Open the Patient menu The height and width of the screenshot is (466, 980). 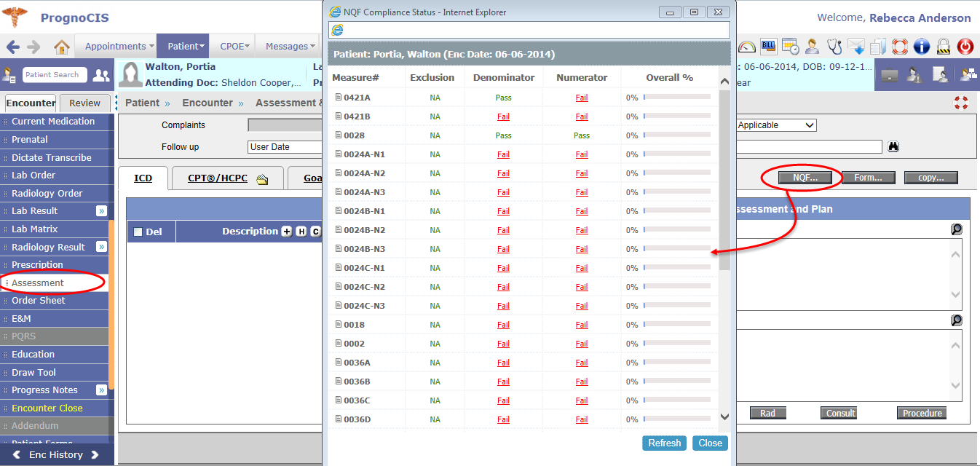tap(183, 47)
